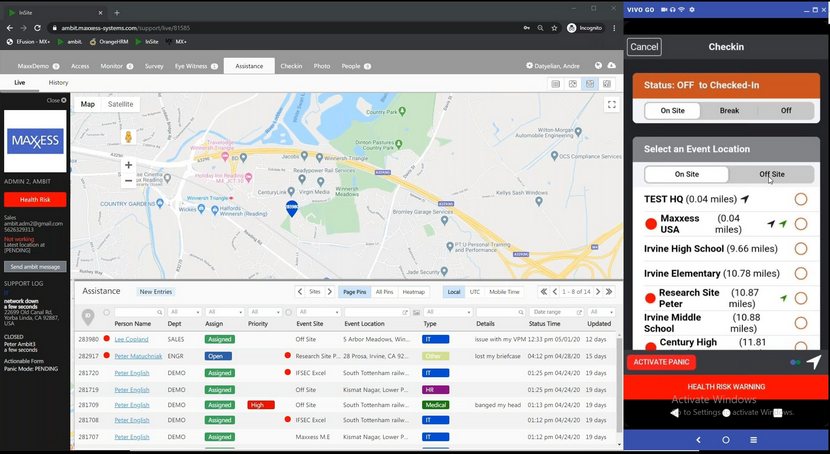Select previous site with left arrow

300,292
